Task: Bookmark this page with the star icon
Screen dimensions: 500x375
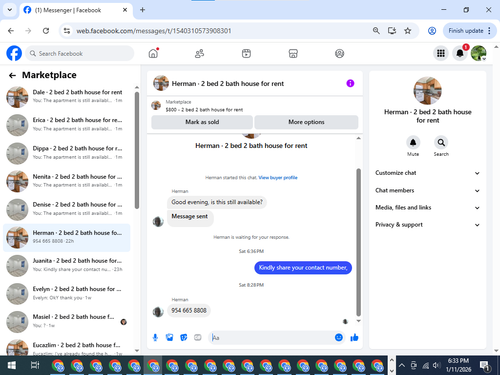Action: click(x=407, y=31)
